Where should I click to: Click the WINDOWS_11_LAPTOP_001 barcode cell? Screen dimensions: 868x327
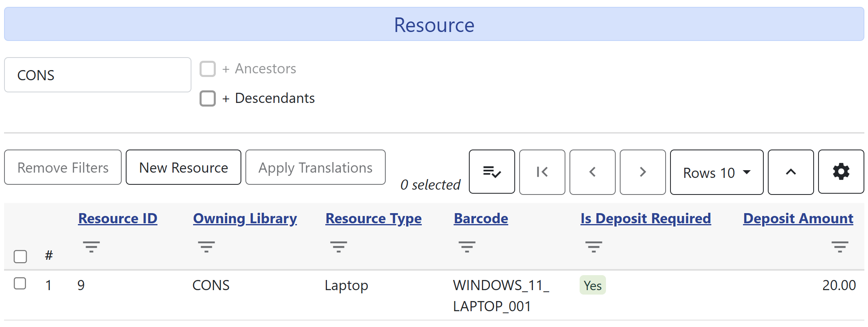501,296
